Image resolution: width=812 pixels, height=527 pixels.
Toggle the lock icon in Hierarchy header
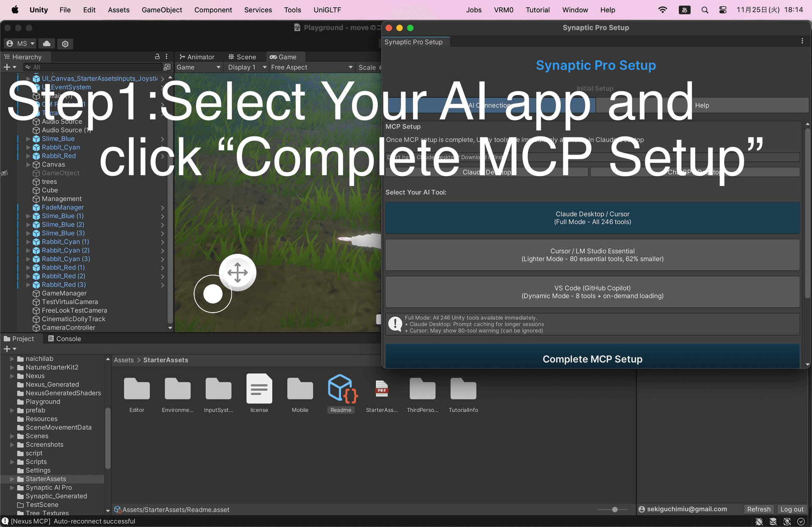coord(157,56)
